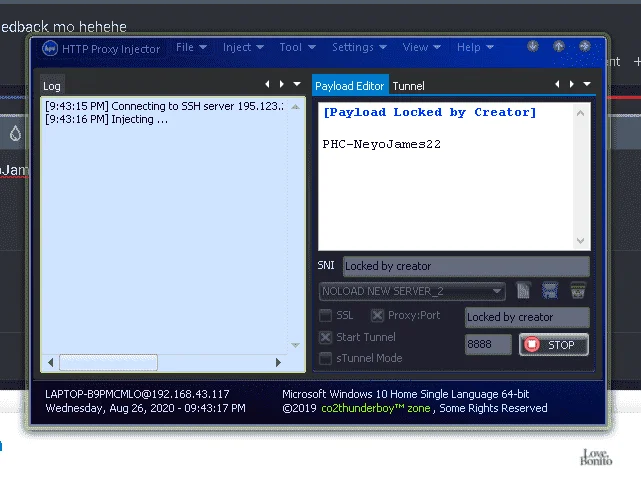Click the Log horizontal scrollbar thumb

108,362
